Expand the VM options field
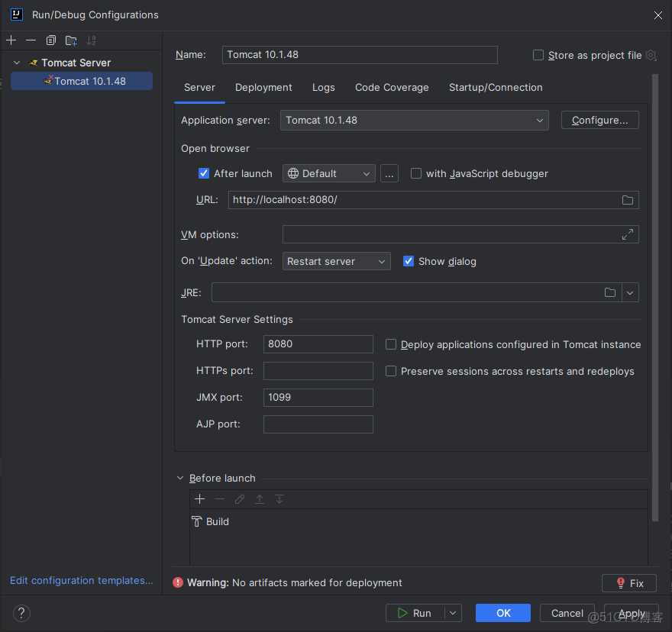 (628, 234)
